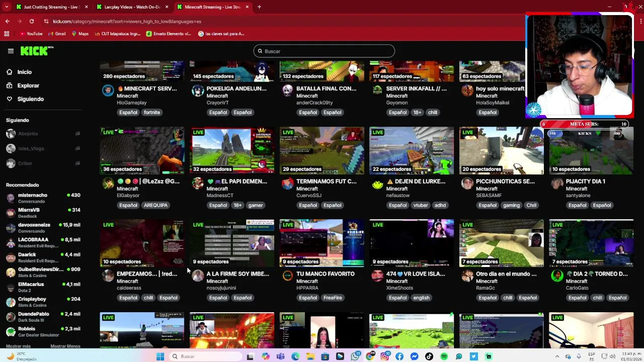Open the EL PAPI DEMEN... stream thumbnail
Image resolution: width=644 pixels, height=362 pixels.
(232, 150)
